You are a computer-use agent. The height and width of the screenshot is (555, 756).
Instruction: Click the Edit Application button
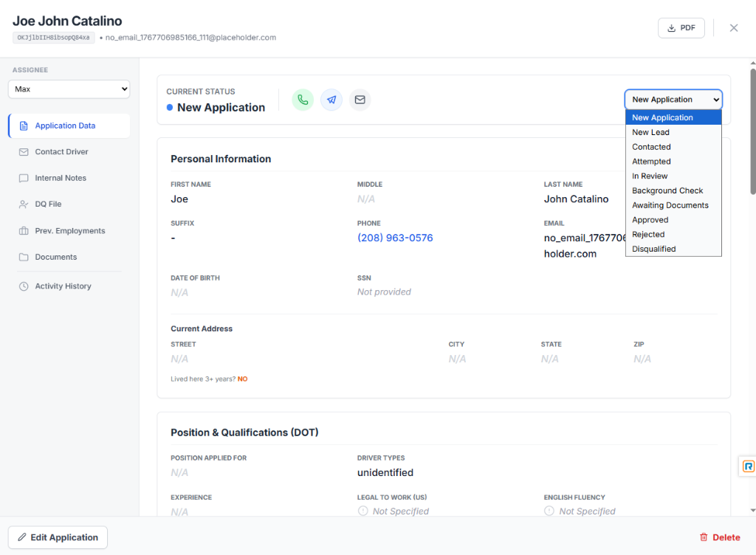click(57, 537)
